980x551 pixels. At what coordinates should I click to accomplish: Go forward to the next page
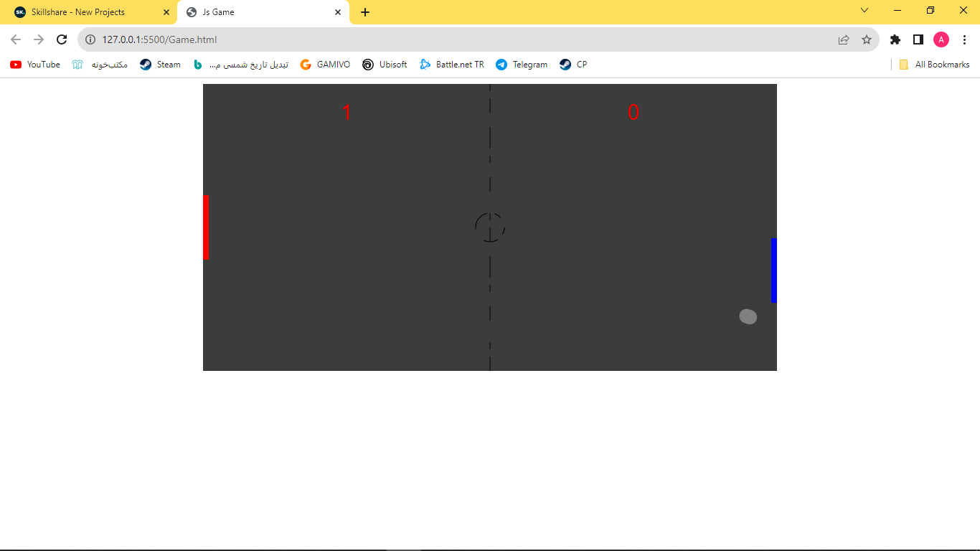click(39, 39)
